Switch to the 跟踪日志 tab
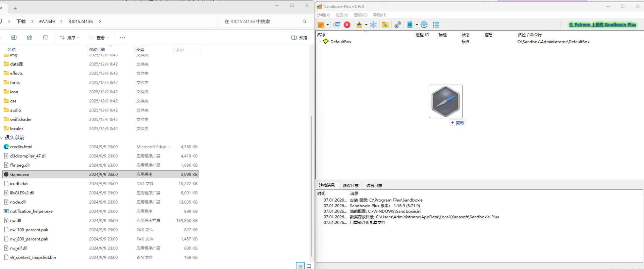Viewport: 644px width, 269px height. pyautogui.click(x=351, y=186)
